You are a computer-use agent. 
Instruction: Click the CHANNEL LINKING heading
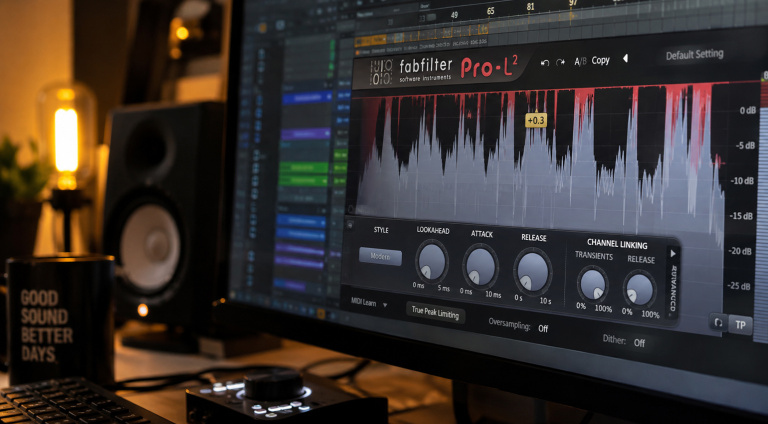tap(617, 244)
